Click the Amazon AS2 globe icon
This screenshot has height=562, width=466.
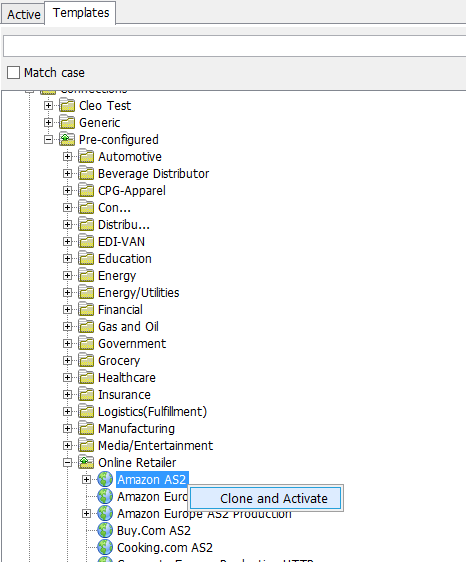click(x=105, y=480)
